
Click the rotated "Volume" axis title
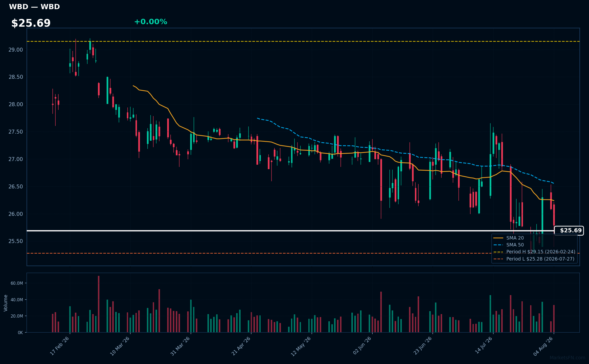pos(6,303)
